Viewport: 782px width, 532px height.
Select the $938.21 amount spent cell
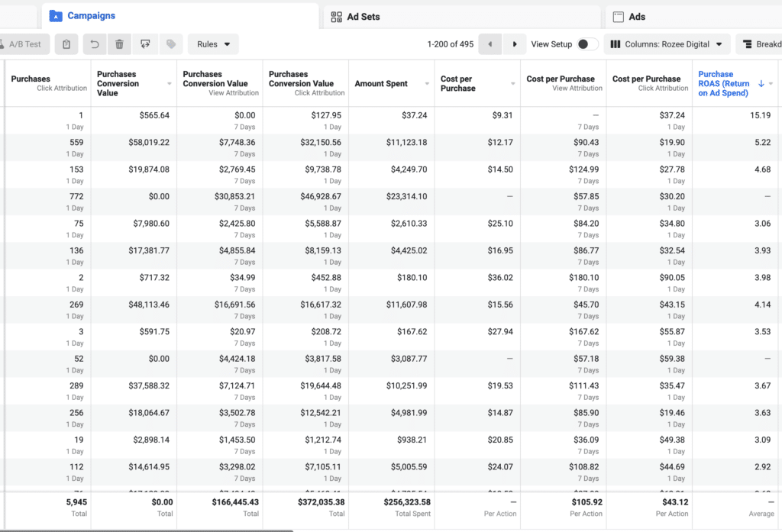412,440
